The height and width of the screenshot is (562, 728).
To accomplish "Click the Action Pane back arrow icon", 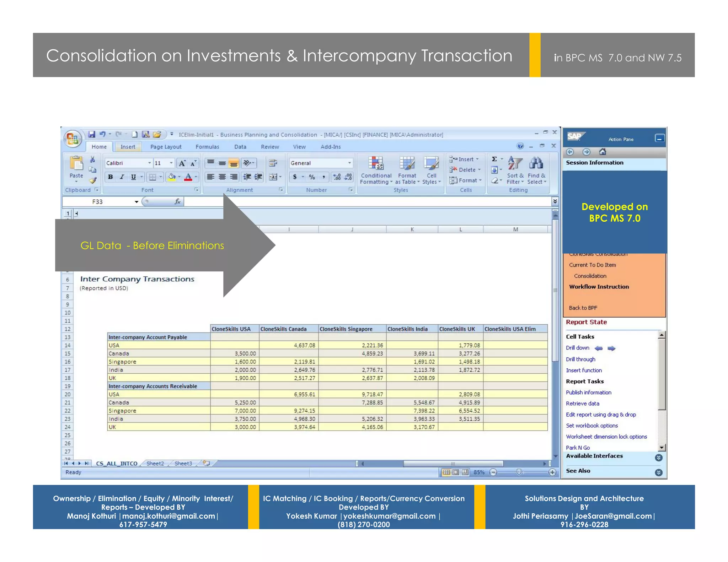I will (x=570, y=152).
